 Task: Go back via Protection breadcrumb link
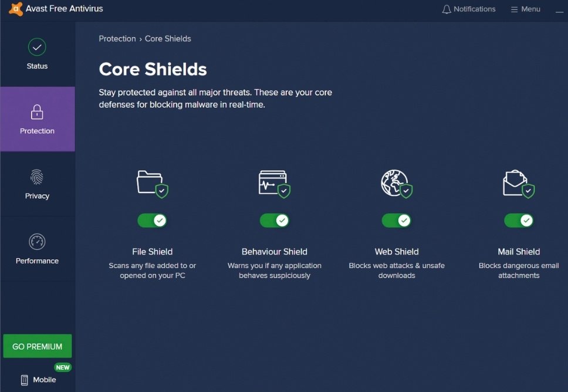click(x=117, y=39)
